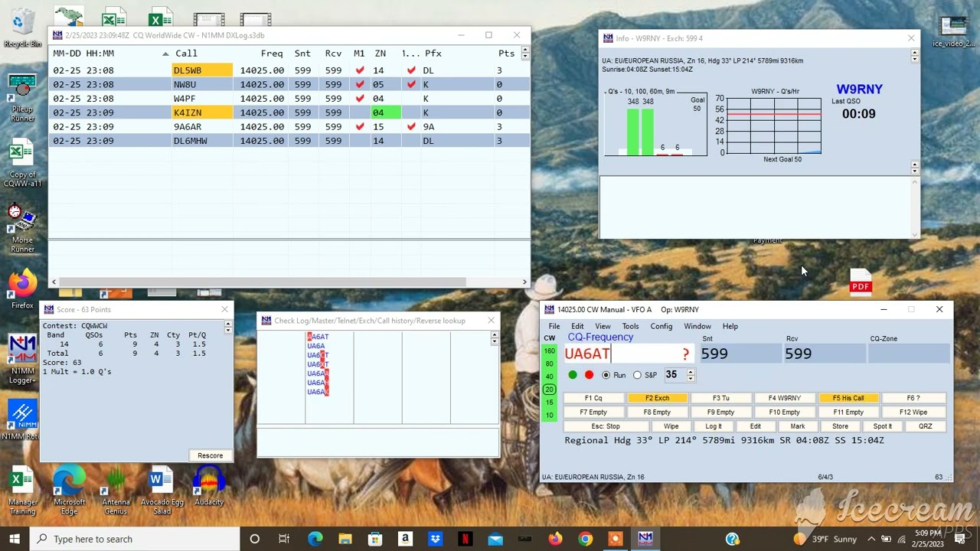Increase CW speed with the stepper arrow
The image size is (980, 551).
tap(691, 372)
